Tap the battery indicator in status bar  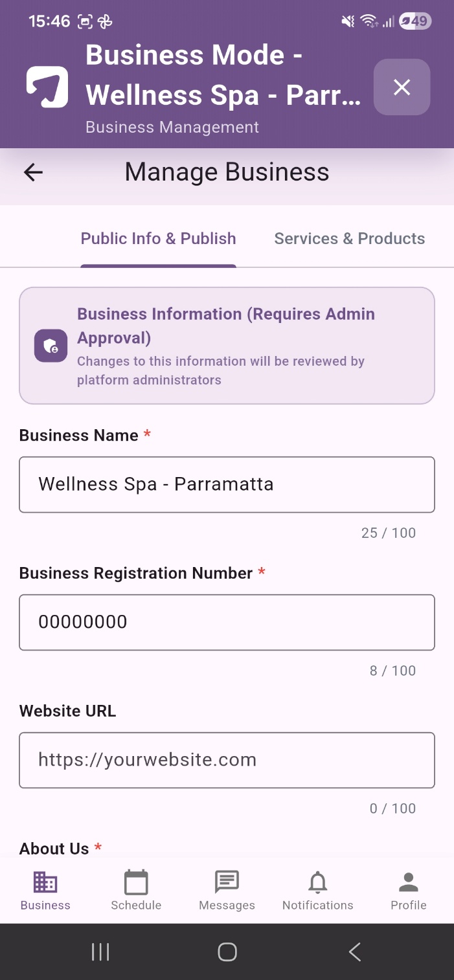pos(415,21)
